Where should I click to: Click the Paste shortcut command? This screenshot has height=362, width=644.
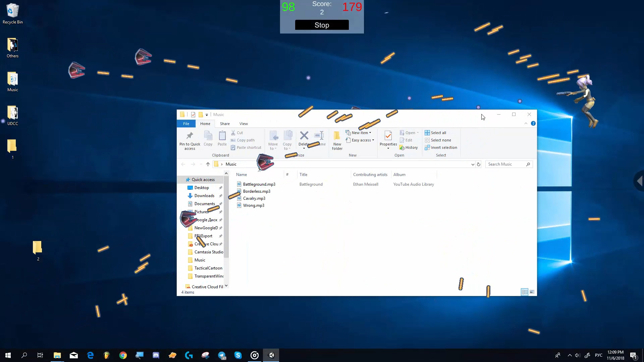[248, 147]
